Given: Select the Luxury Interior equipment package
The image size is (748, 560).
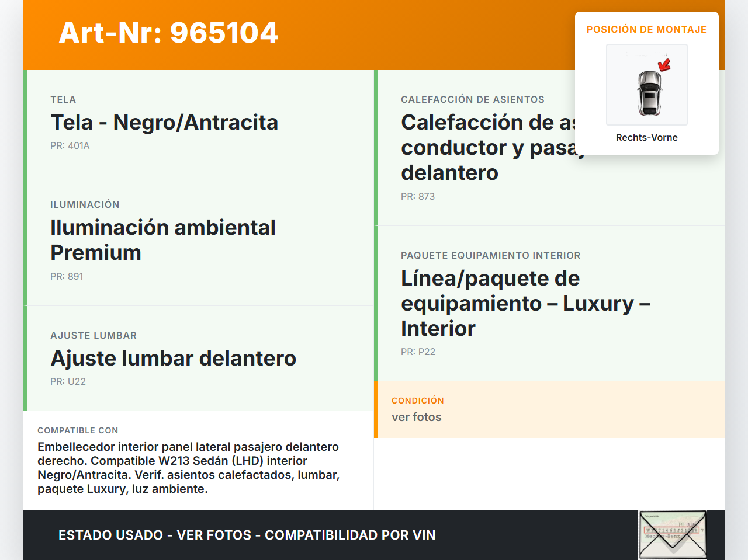Looking at the screenshot, I should 525,304.
